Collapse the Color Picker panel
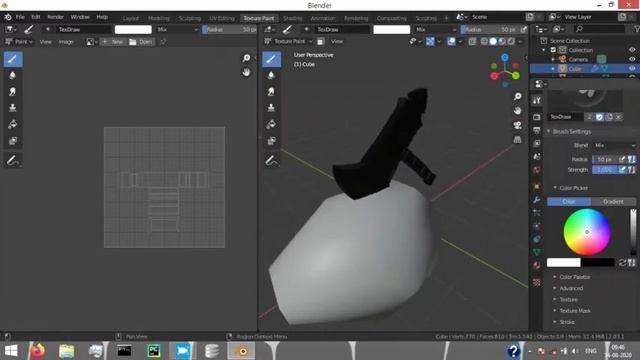 [x=555, y=188]
